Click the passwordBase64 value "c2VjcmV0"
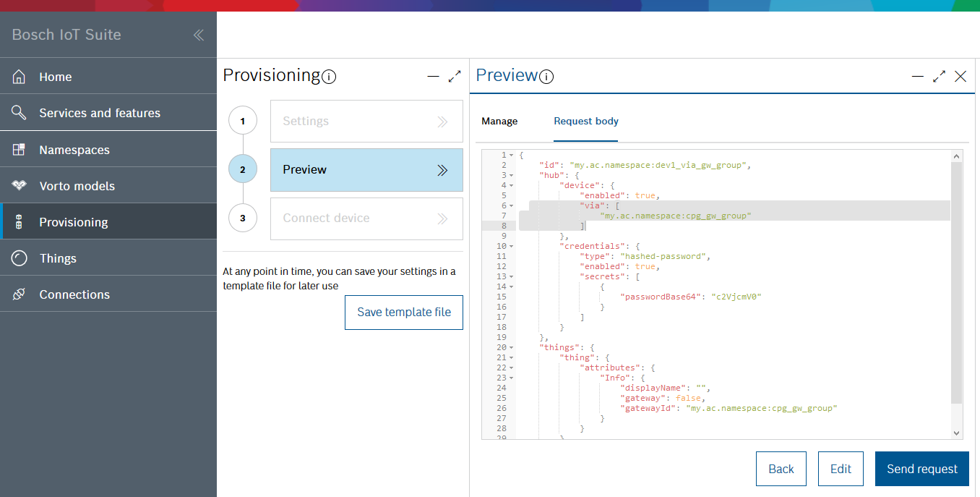The image size is (980, 497). pyautogui.click(x=736, y=297)
